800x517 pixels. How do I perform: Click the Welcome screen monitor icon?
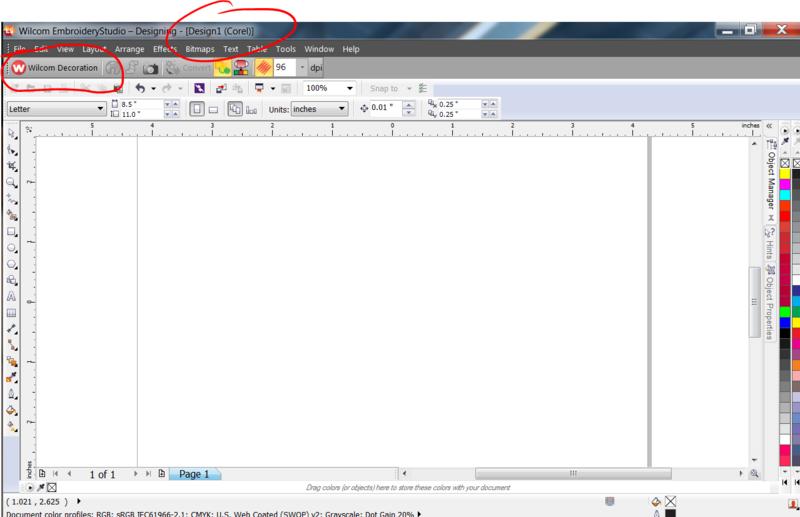tap(286, 88)
